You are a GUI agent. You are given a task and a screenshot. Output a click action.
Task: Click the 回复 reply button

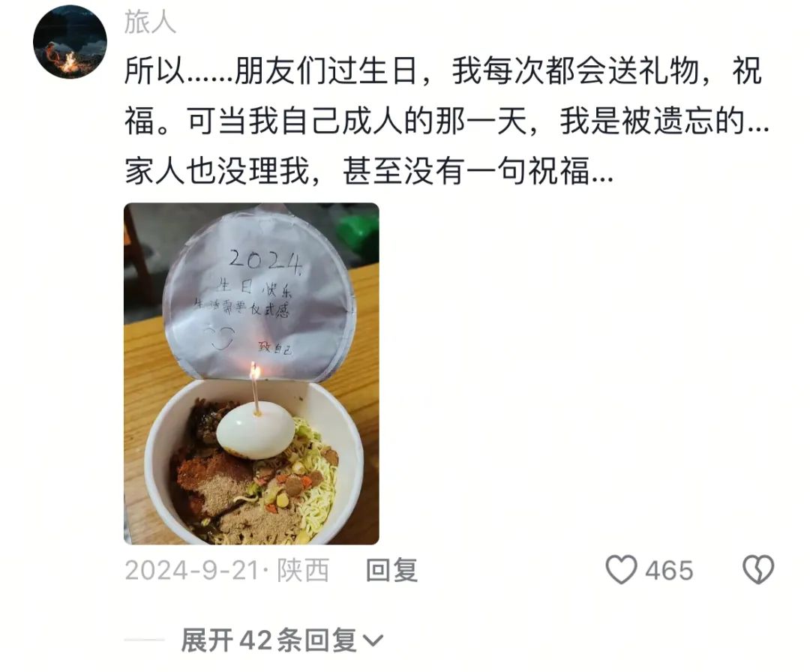point(391,571)
